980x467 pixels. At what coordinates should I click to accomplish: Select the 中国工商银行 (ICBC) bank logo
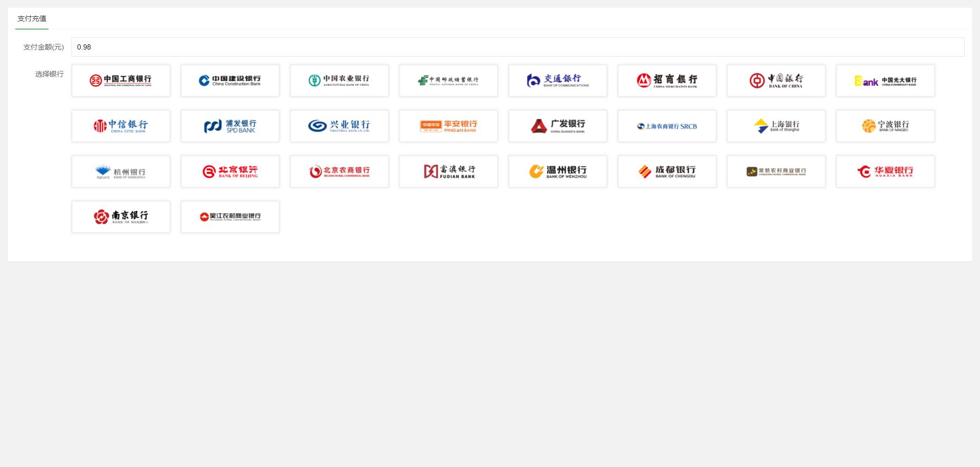coord(121,81)
